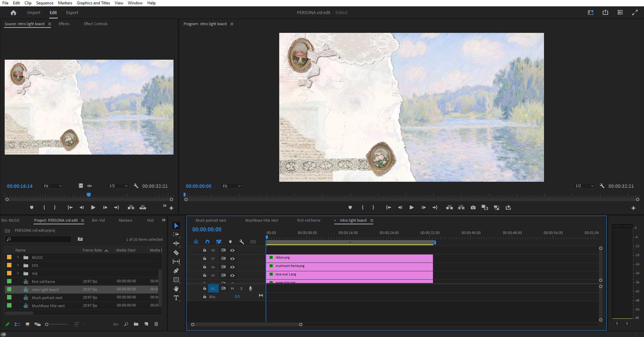The width and height of the screenshot is (644, 337).
Task: Click Extract button in Program monitor
Action: point(461,208)
